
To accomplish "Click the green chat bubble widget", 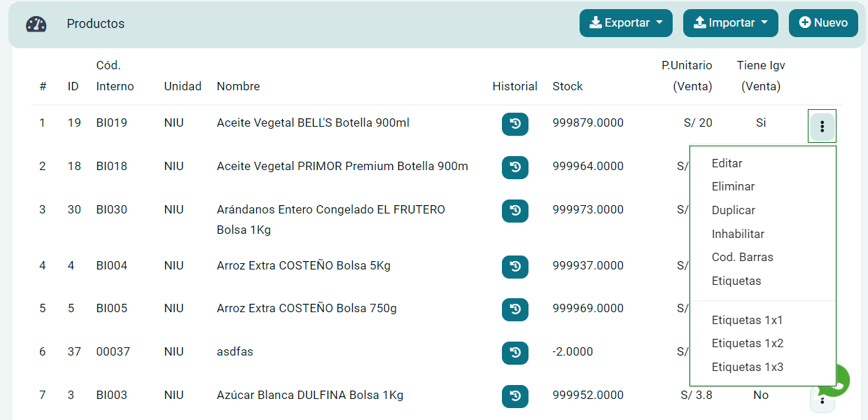I will point(840,379).
